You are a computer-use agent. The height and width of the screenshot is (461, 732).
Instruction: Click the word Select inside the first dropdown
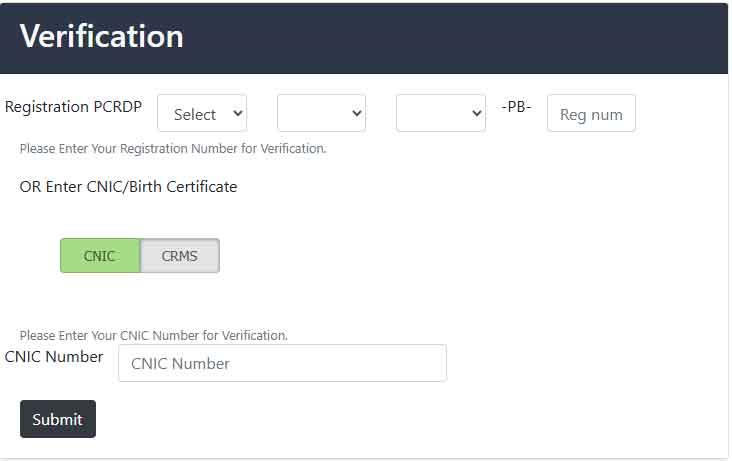[194, 114]
